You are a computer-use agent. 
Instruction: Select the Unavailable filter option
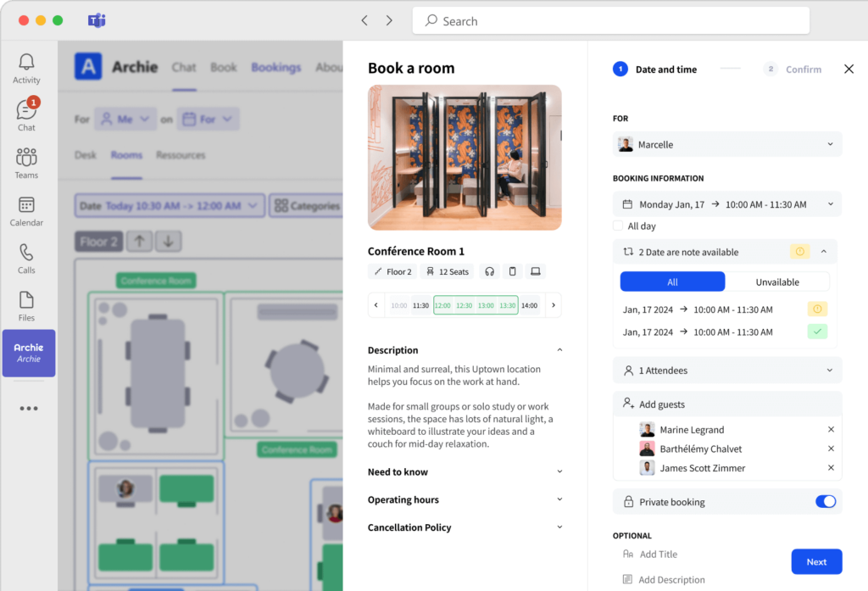[x=776, y=282]
